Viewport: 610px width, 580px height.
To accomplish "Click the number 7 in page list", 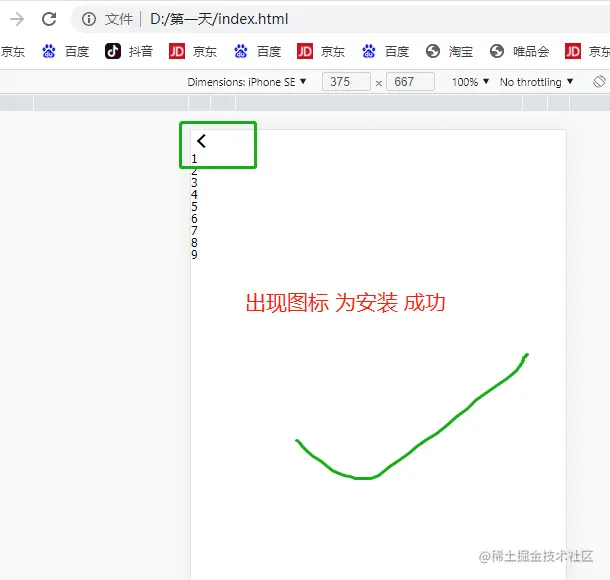I will [x=194, y=231].
